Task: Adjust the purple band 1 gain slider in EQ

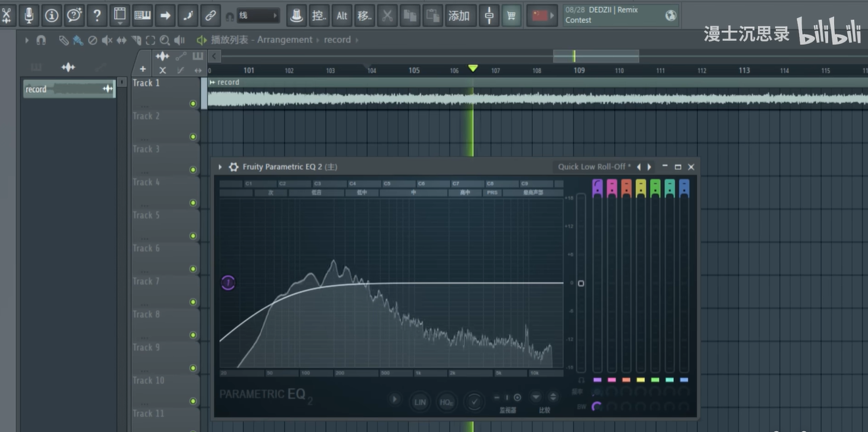Action: click(597, 283)
